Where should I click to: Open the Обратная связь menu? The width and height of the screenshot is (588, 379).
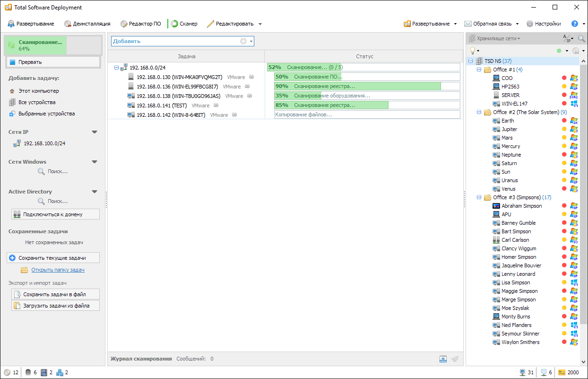point(491,24)
